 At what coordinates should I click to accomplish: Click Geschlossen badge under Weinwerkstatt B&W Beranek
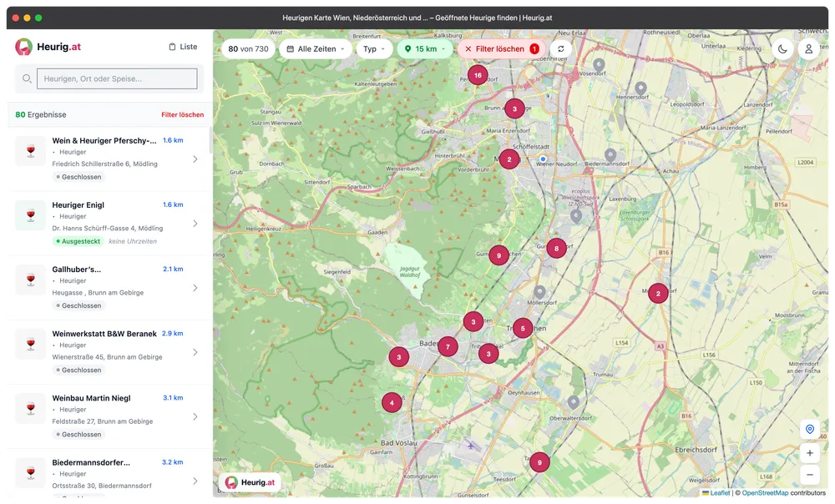tap(78, 370)
